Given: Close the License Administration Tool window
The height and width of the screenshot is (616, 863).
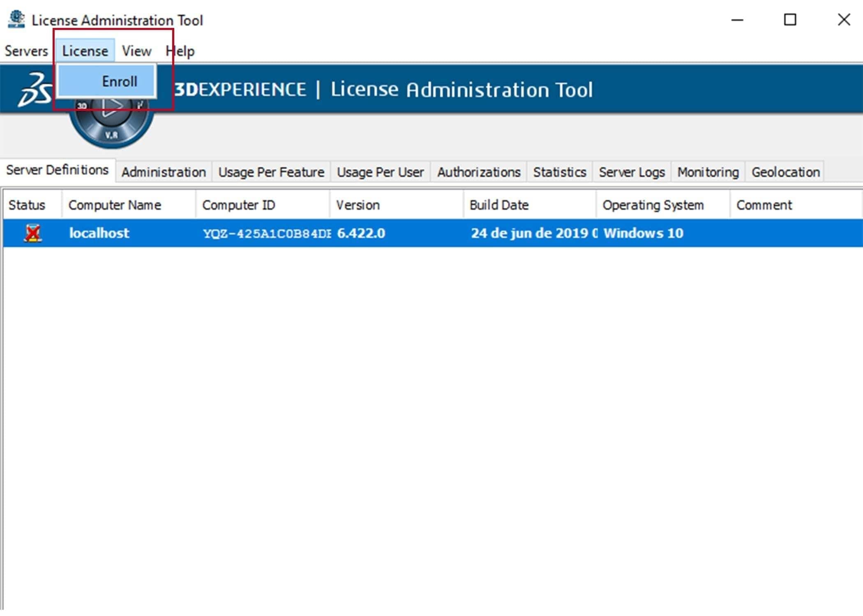Looking at the screenshot, I should pos(844,20).
